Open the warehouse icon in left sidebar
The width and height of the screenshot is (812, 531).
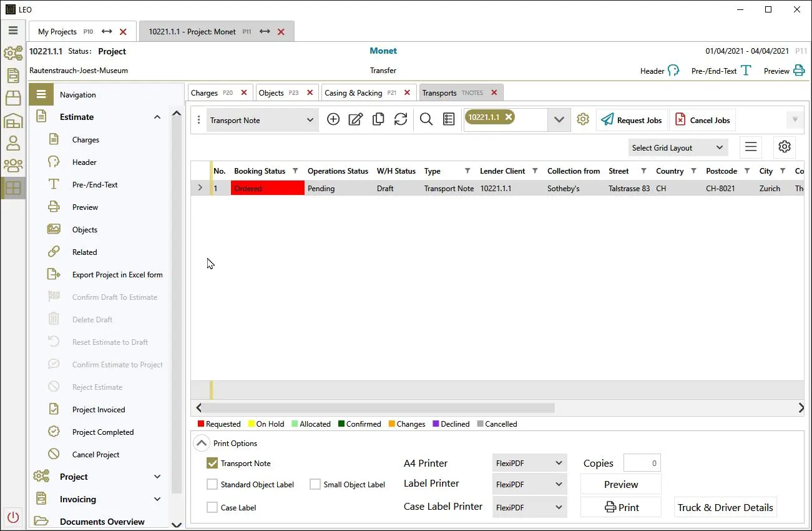[13, 121]
